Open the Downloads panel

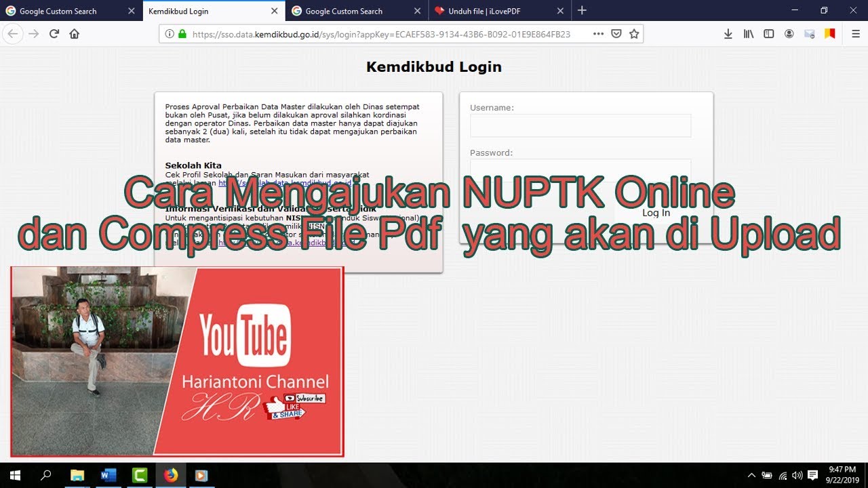click(728, 34)
